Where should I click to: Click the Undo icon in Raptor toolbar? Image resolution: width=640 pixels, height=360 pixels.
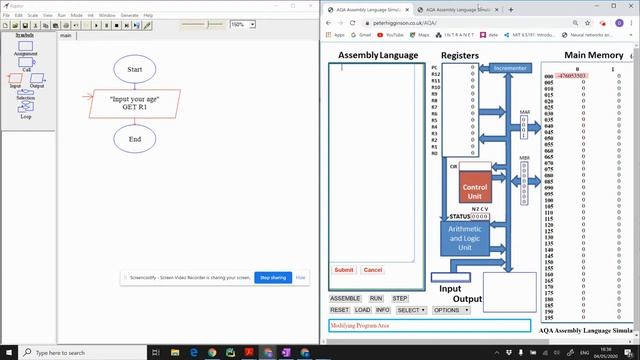(x=76, y=25)
